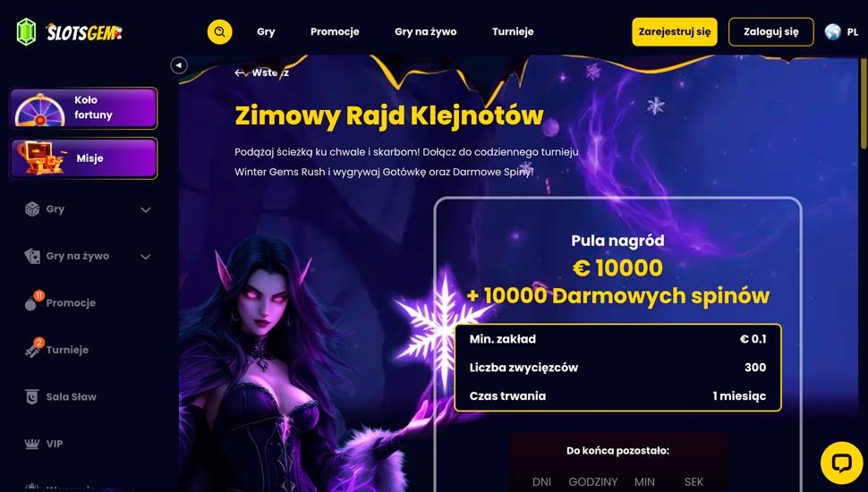Image resolution: width=868 pixels, height=492 pixels.
Task: Click the Zarejestruj się button
Action: pyautogui.click(x=675, y=31)
